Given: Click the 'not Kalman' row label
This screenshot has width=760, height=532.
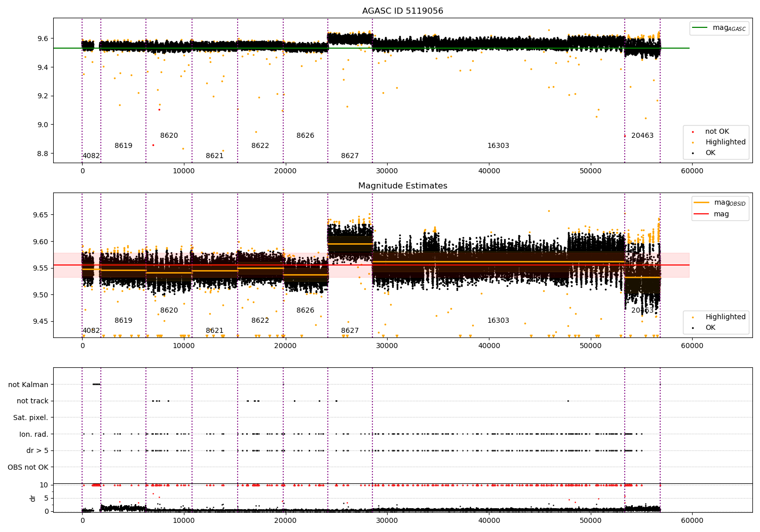Looking at the screenshot, I should click(x=28, y=385).
